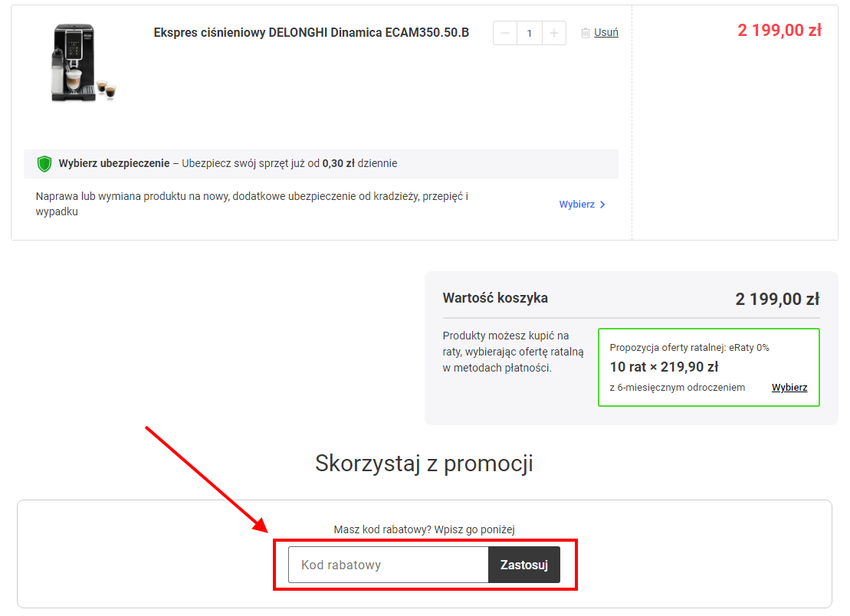Image resolution: width=850 pixels, height=616 pixels.
Task: Click the Wybierz ubezpieczenie bold text
Action: pyautogui.click(x=114, y=163)
